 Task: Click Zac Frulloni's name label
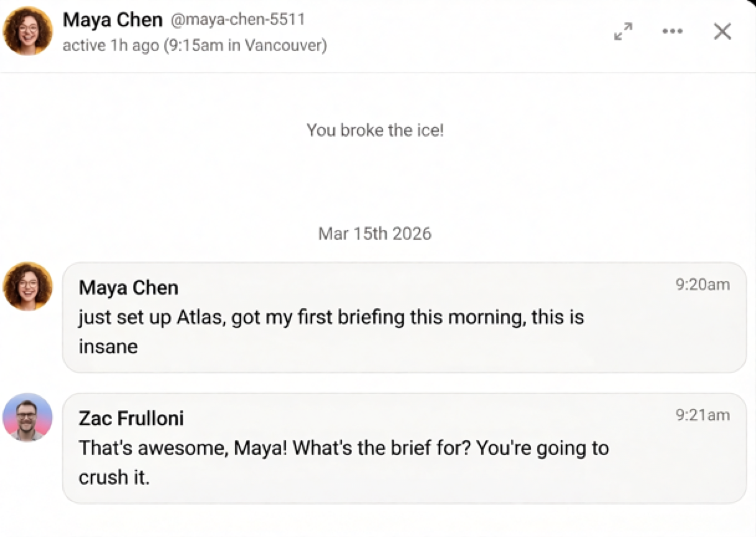(x=131, y=418)
